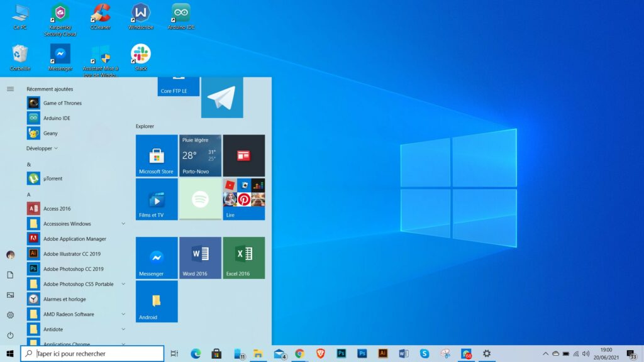Open the Arduino IDE desktop shortcut
Screen dimensions: 644x362
pyautogui.click(x=181, y=17)
